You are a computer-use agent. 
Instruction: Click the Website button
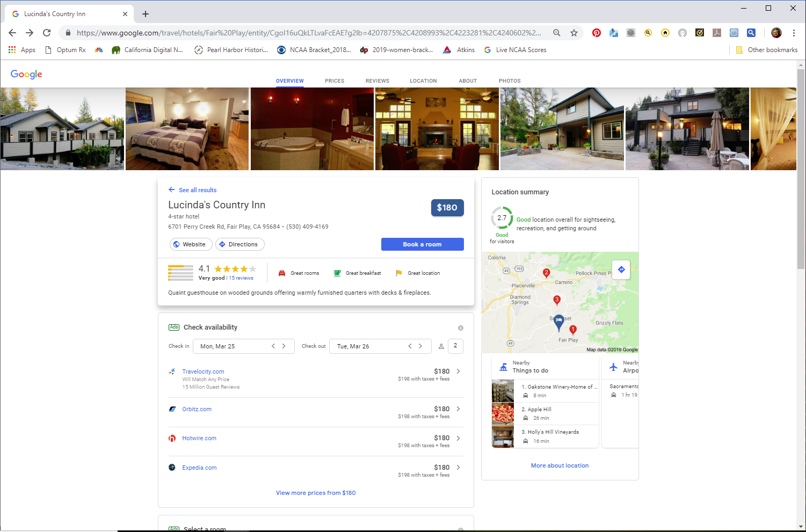pos(191,244)
